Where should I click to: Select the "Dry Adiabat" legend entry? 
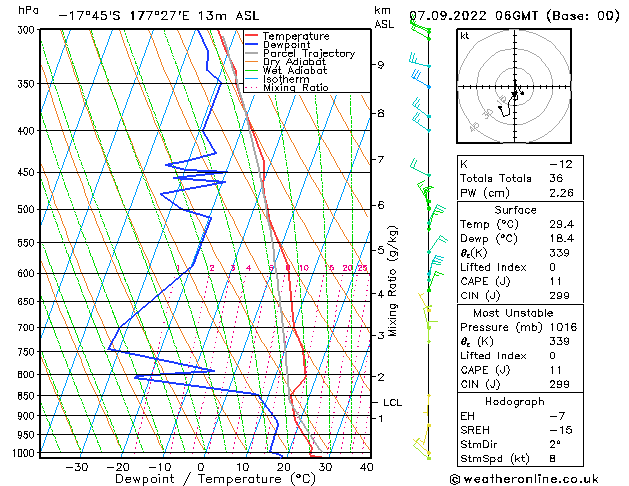294,62
